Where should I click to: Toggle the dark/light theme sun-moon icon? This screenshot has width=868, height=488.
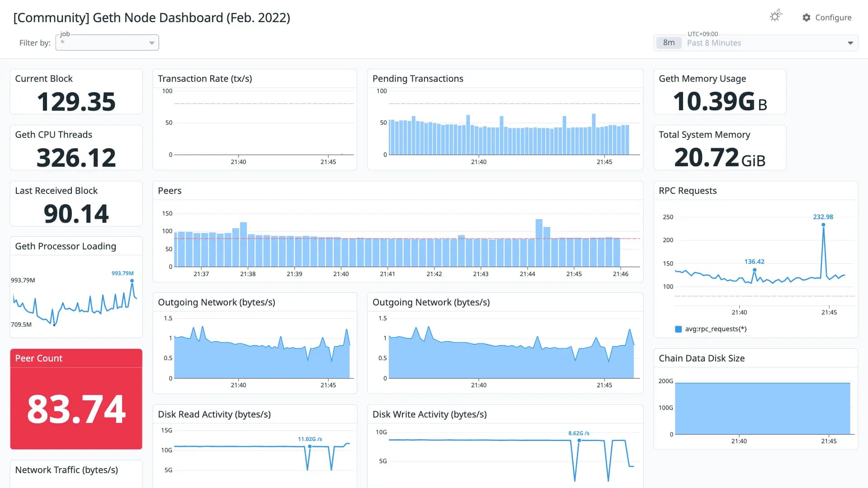point(776,16)
